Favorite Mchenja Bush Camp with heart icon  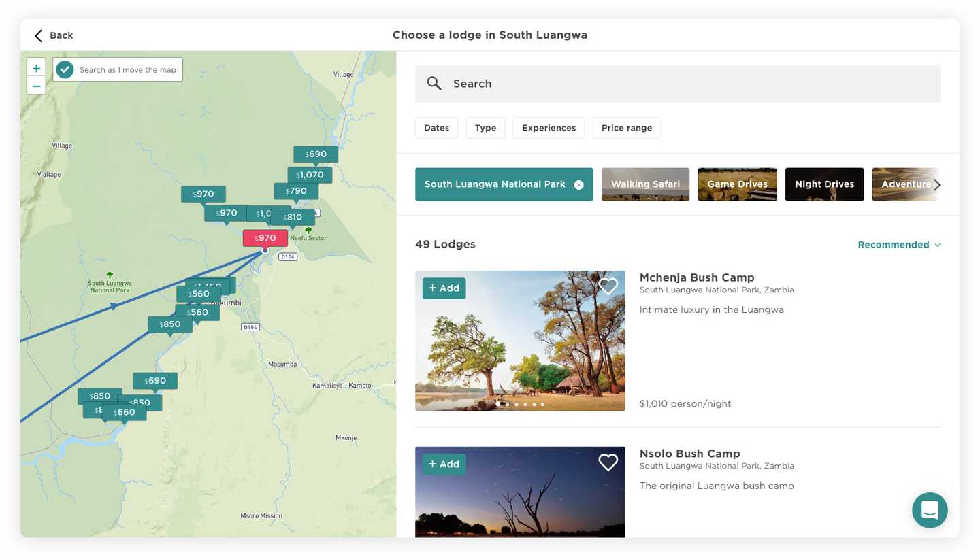608,287
